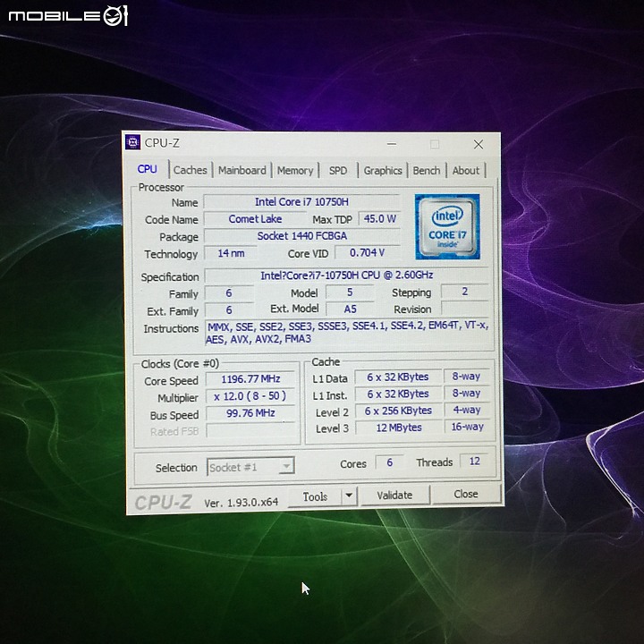
Task: Open the Socket #1 selection dropdown
Action: pos(250,467)
